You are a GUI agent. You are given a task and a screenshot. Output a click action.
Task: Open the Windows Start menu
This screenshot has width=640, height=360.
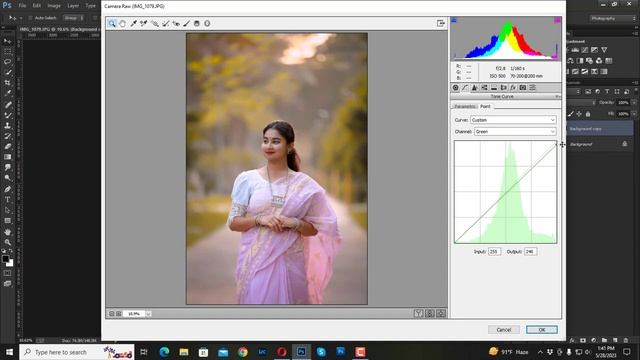coord(9,352)
